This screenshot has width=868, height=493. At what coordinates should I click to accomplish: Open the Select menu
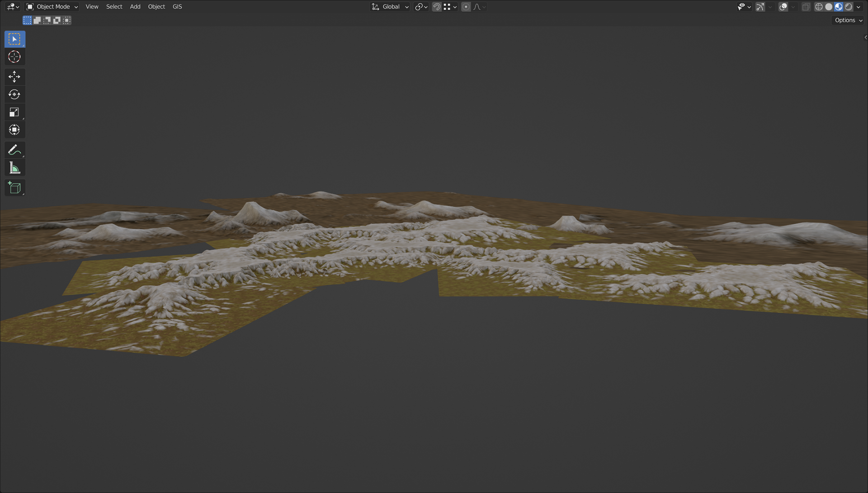114,7
